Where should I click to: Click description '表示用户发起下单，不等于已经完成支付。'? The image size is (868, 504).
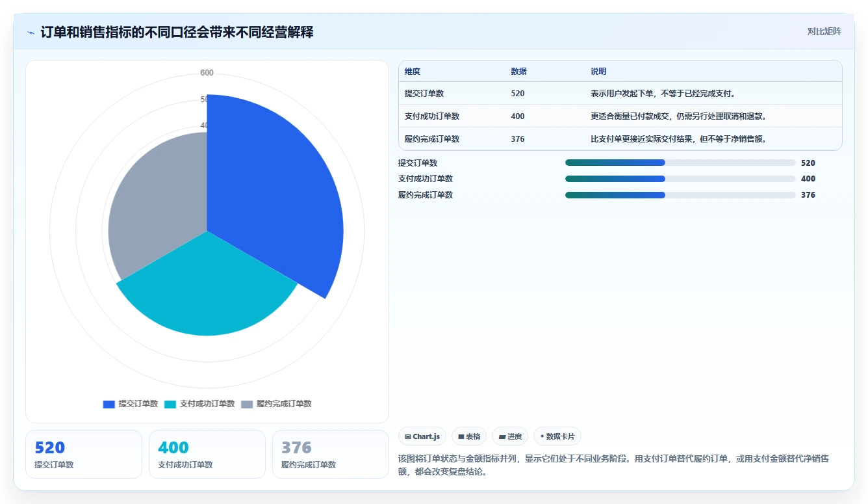tap(663, 94)
